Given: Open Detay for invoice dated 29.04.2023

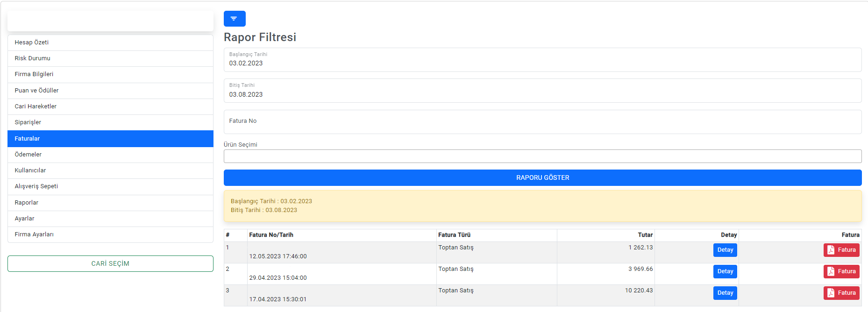Looking at the screenshot, I should (725, 272).
